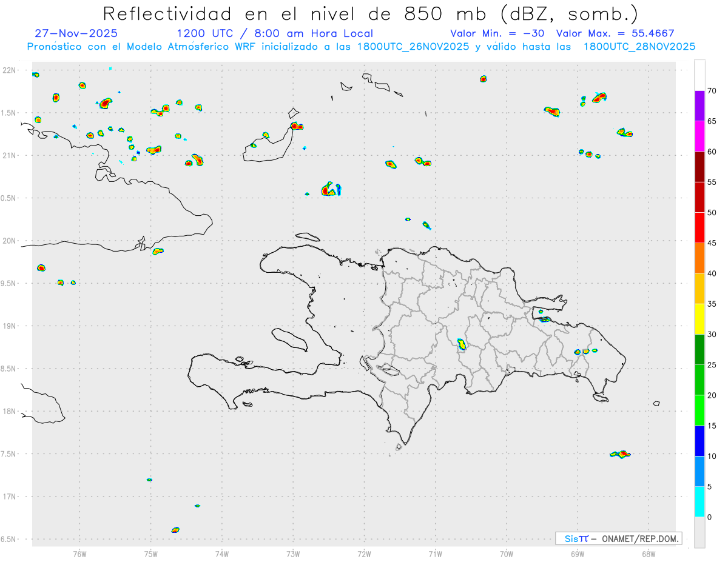Click the '22N' latitude label
Screen dimensions: 728x562
point(10,70)
